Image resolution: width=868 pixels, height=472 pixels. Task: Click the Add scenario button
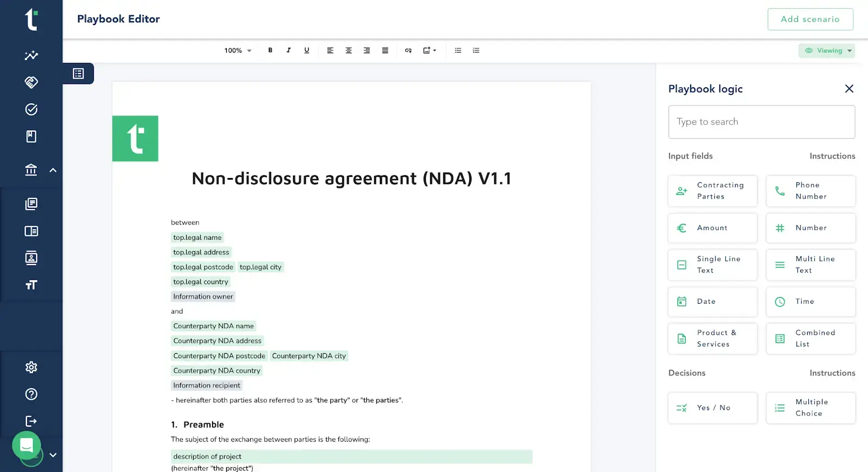[x=810, y=19]
